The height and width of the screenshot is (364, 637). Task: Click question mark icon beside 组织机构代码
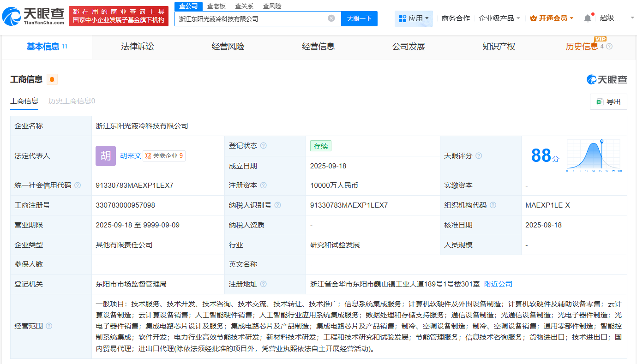[493, 205]
